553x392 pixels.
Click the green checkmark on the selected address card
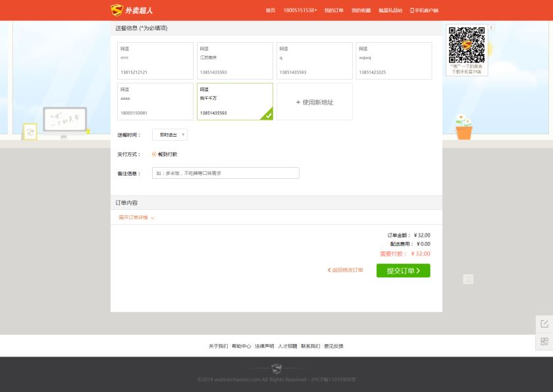(x=268, y=115)
